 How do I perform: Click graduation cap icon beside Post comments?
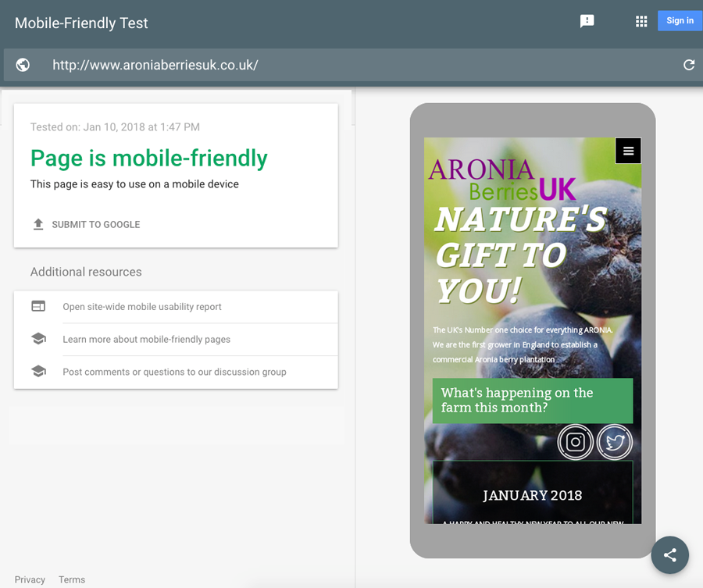(38, 371)
